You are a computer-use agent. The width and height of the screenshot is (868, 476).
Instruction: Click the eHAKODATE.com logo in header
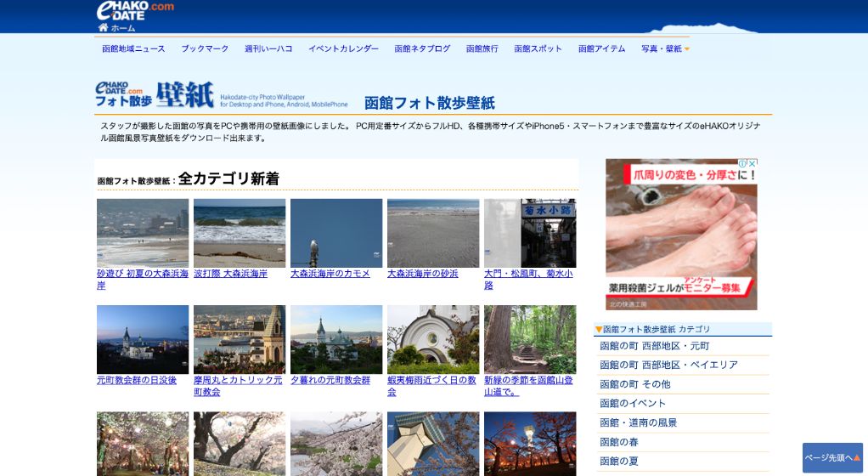click(134, 10)
